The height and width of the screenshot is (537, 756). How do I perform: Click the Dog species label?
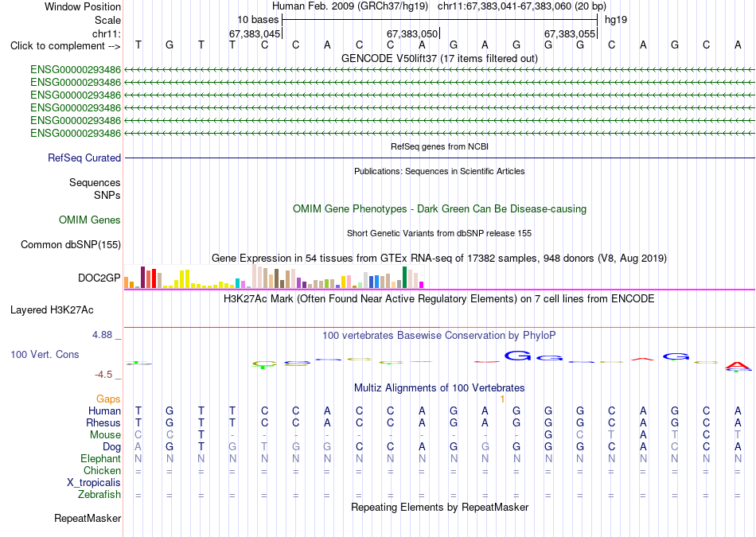pyautogui.click(x=111, y=447)
